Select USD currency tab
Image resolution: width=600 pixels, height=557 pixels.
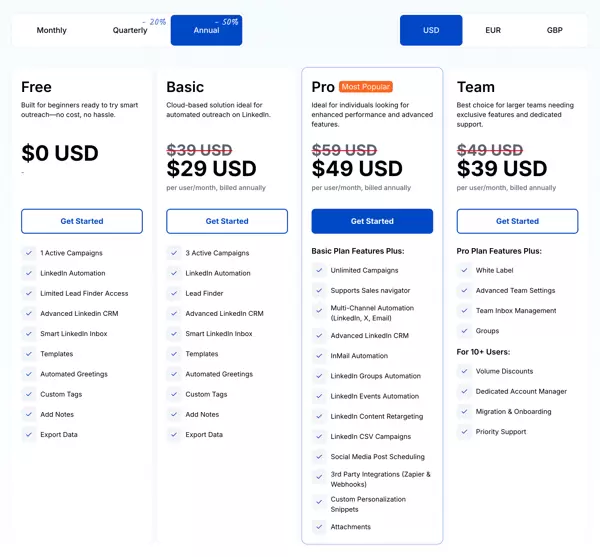click(x=431, y=30)
